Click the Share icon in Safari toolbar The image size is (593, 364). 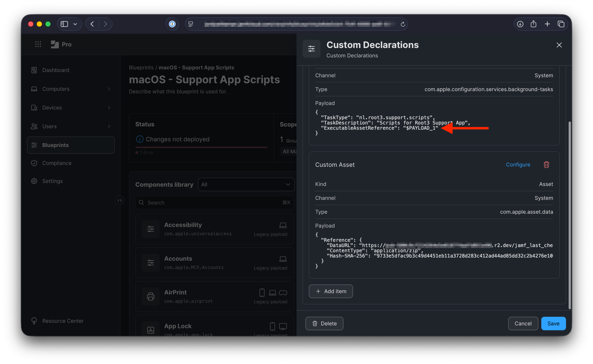533,24
